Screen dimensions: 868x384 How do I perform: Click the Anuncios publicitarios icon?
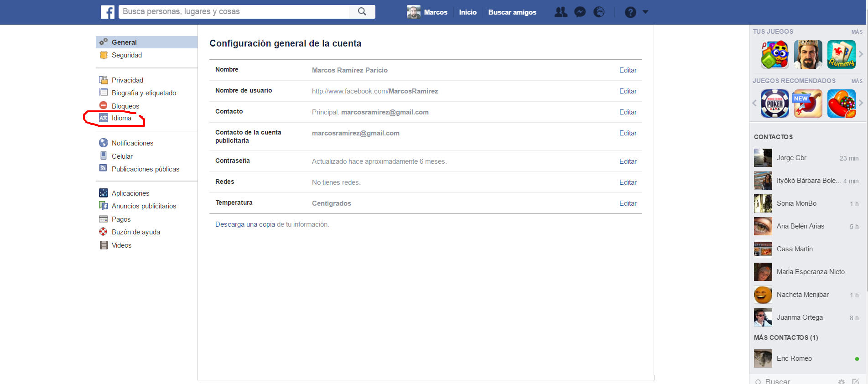(104, 206)
